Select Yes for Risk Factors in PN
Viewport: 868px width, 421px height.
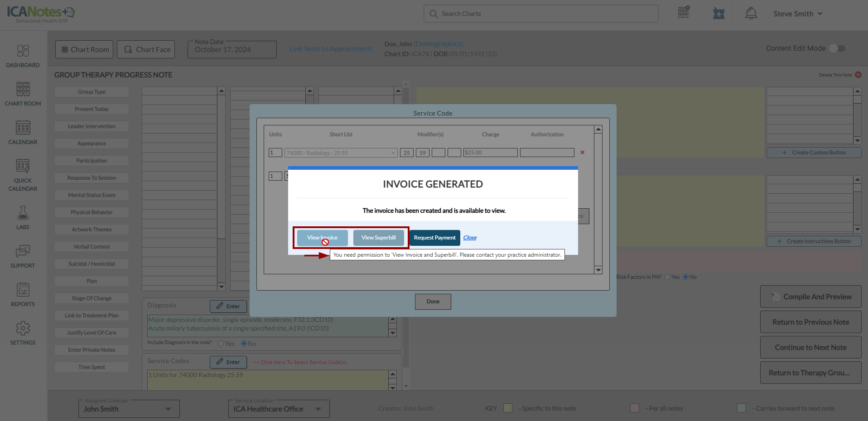point(667,277)
